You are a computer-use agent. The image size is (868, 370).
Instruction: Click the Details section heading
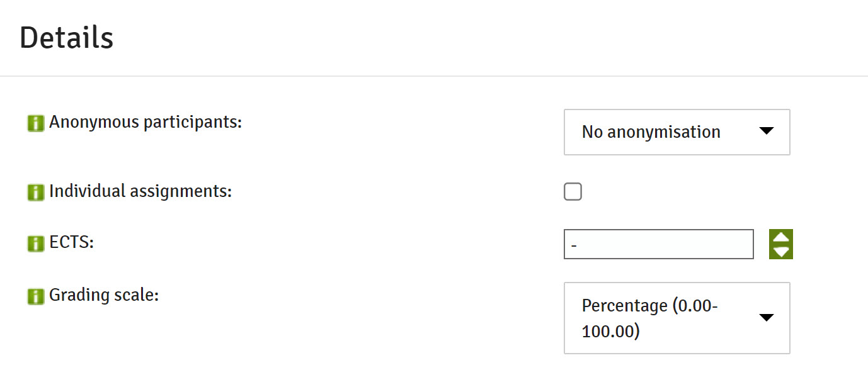click(66, 38)
